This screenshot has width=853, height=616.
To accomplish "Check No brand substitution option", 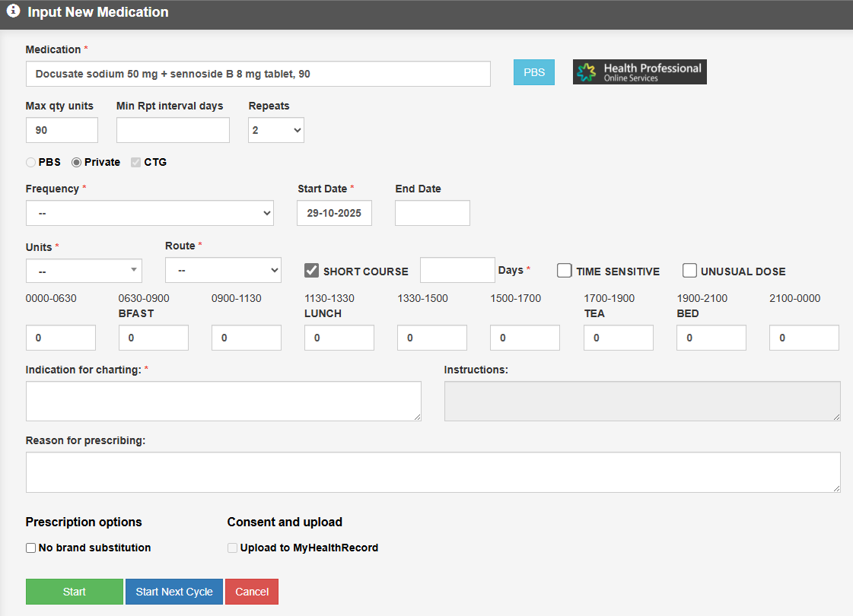I will (31, 548).
